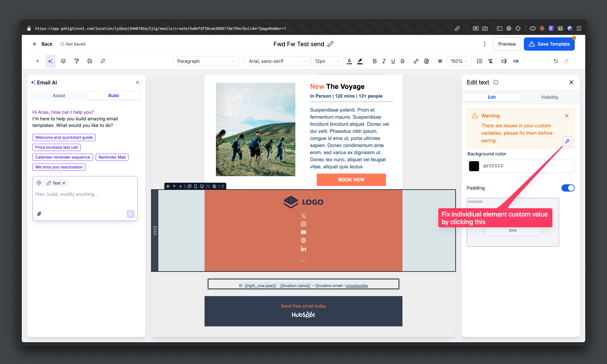This screenshot has height=364, width=607.
Task: Open the 150% line height dropdown
Action: (459, 61)
